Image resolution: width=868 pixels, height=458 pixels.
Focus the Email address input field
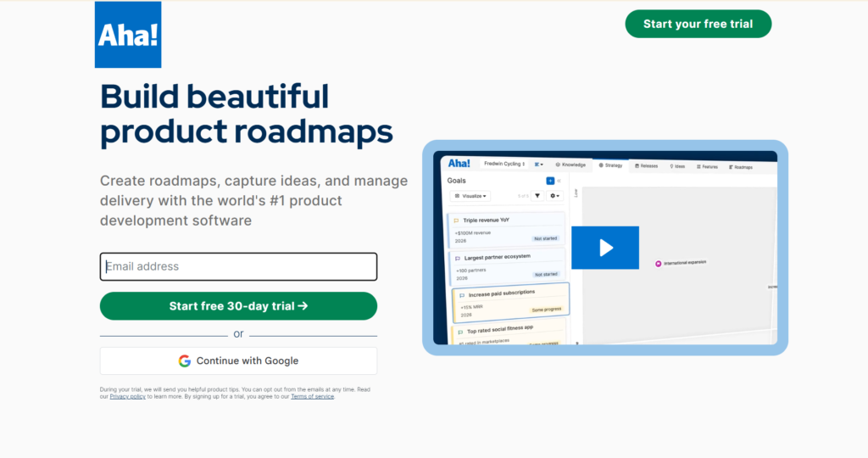[x=238, y=266]
